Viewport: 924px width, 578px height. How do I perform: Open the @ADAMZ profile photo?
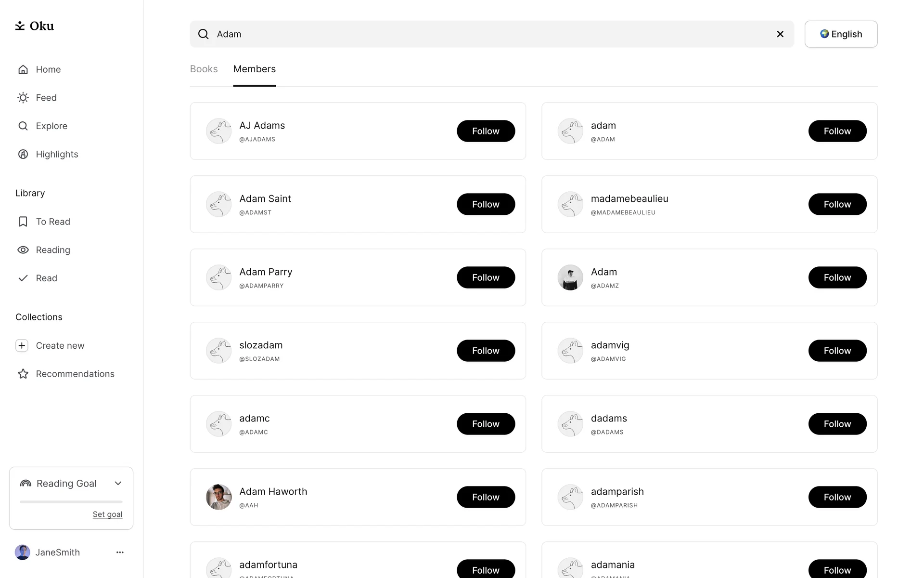tap(570, 277)
